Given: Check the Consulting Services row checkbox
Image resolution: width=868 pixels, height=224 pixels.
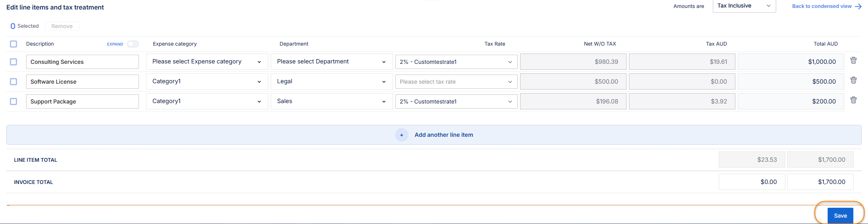Looking at the screenshot, I should coord(13,62).
